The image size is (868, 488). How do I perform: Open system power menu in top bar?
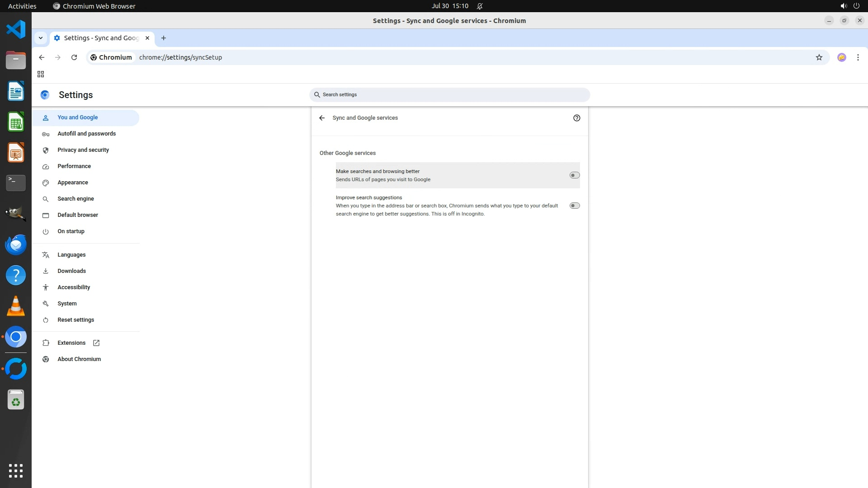(856, 6)
